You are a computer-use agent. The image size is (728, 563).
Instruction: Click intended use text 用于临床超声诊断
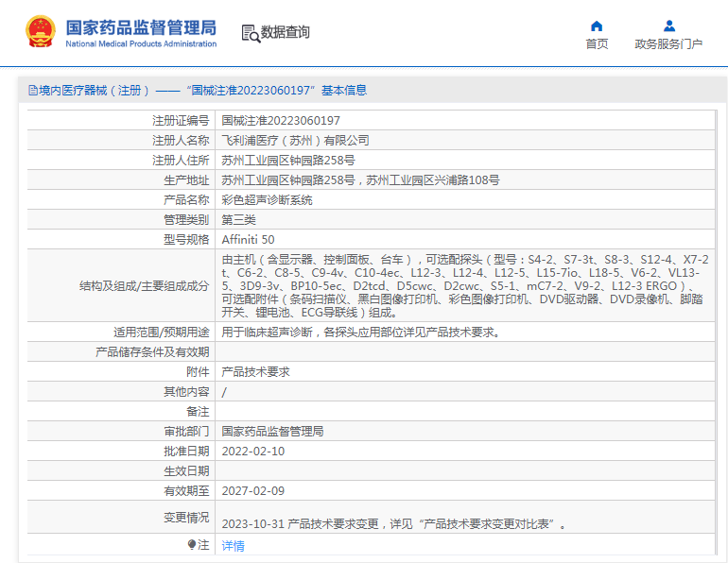pyautogui.click(x=361, y=333)
